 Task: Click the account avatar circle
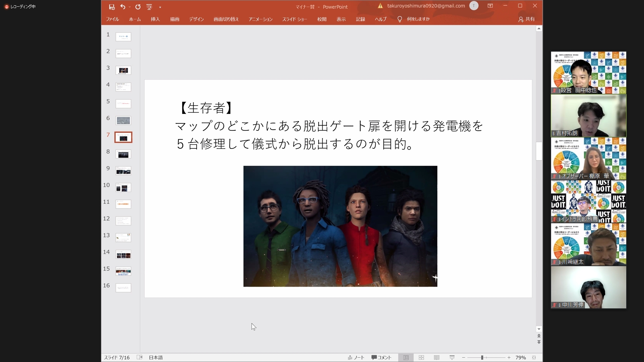pos(474,6)
